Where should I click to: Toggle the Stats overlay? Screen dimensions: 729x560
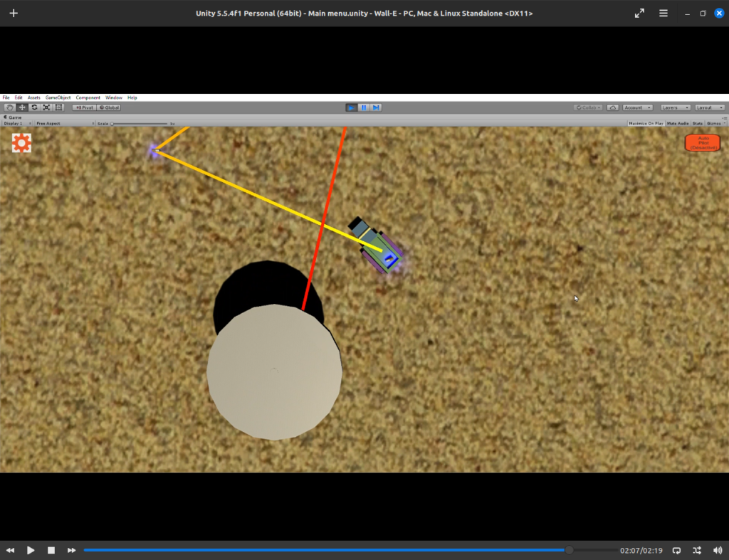tap(698, 123)
